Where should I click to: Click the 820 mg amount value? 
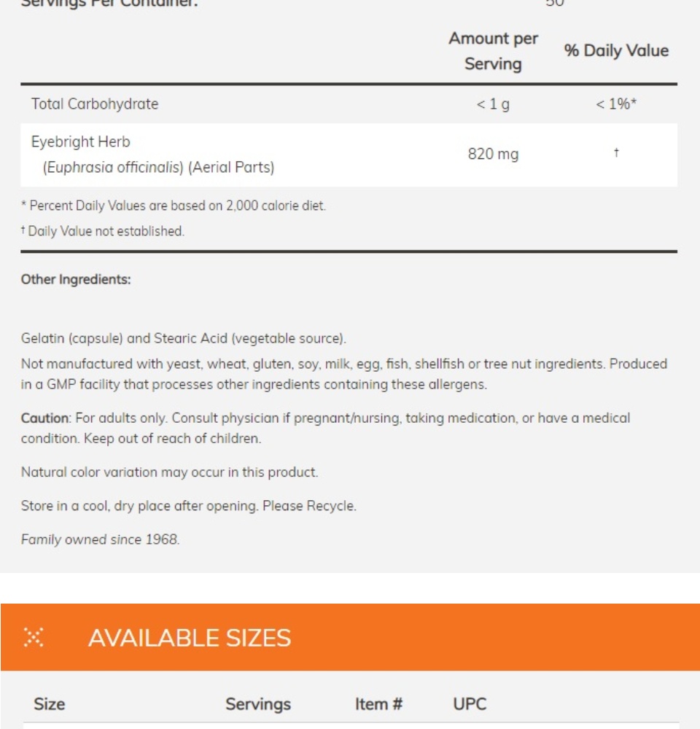click(493, 154)
